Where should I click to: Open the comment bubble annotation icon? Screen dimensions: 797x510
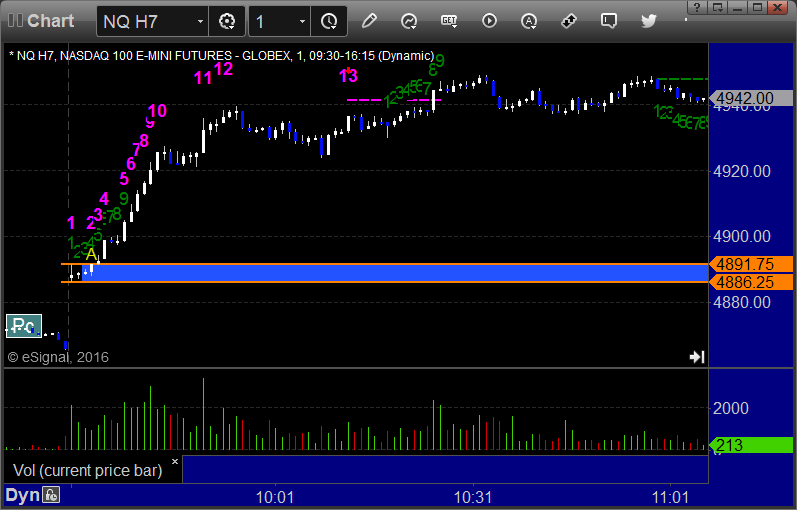point(608,21)
